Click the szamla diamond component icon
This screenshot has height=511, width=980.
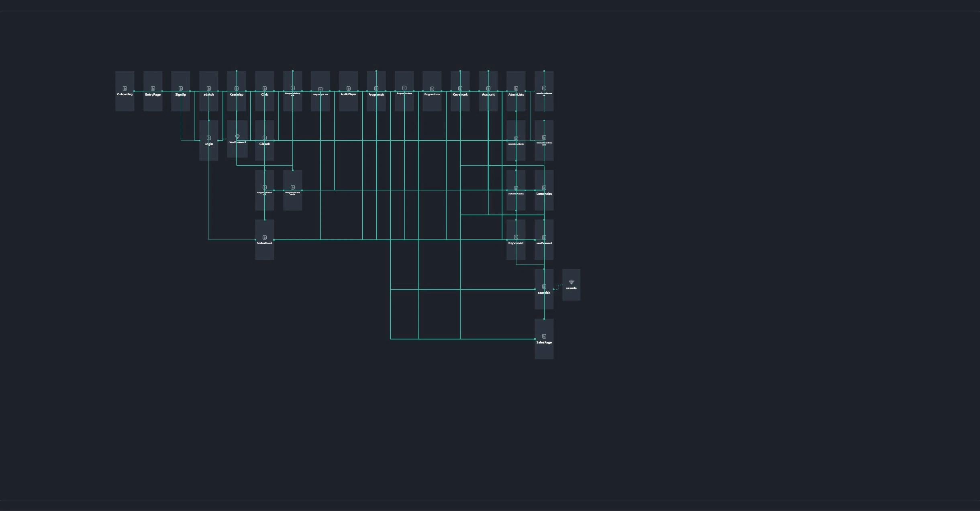(x=571, y=282)
